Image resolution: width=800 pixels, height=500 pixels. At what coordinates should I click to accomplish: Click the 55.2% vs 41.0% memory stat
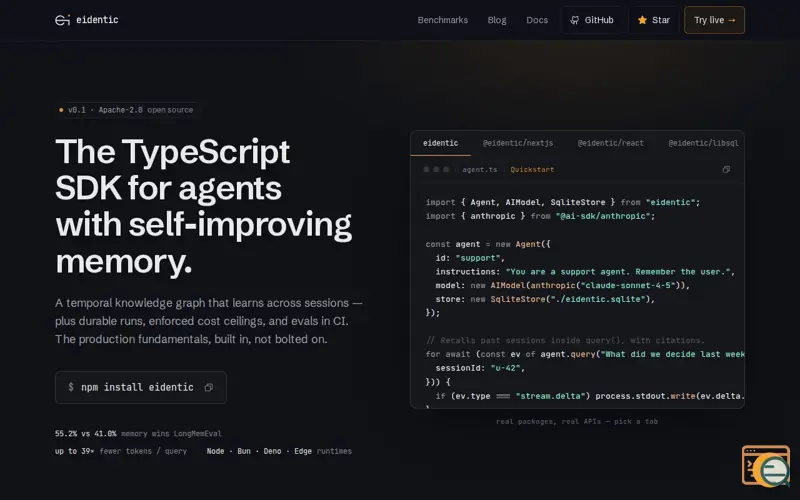138,434
